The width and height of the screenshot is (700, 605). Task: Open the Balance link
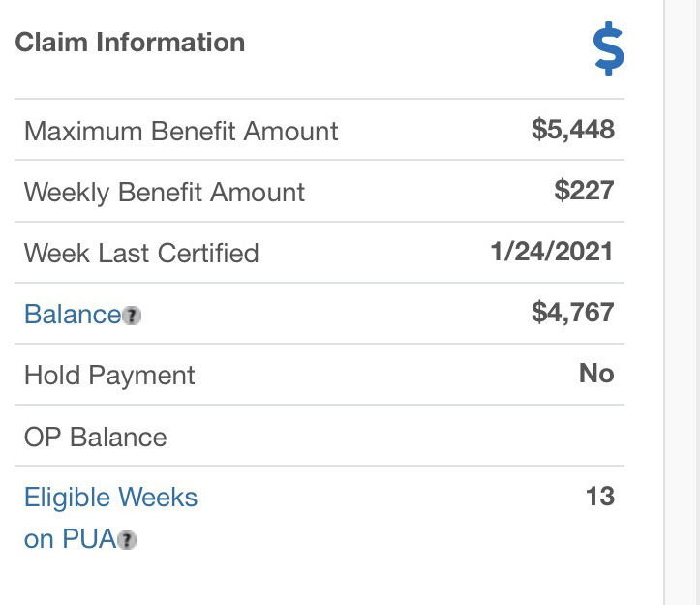(72, 314)
